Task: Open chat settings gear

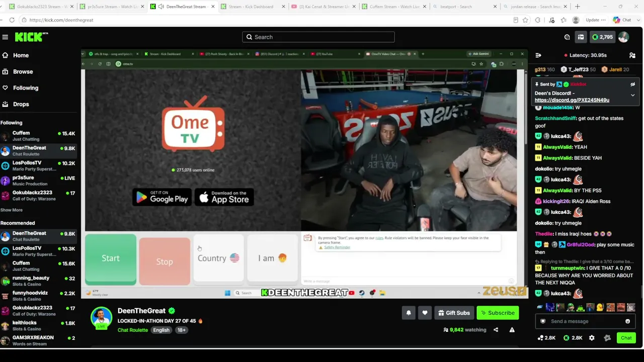Action: pos(592,338)
